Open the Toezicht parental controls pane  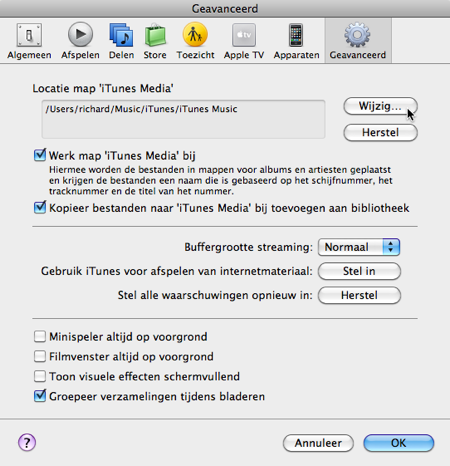point(195,41)
